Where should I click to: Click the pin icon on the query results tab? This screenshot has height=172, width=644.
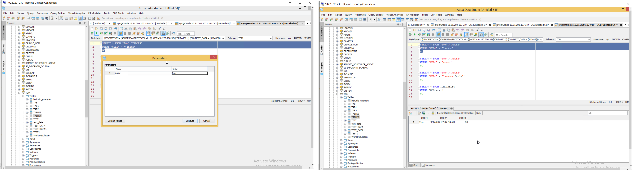452,109
